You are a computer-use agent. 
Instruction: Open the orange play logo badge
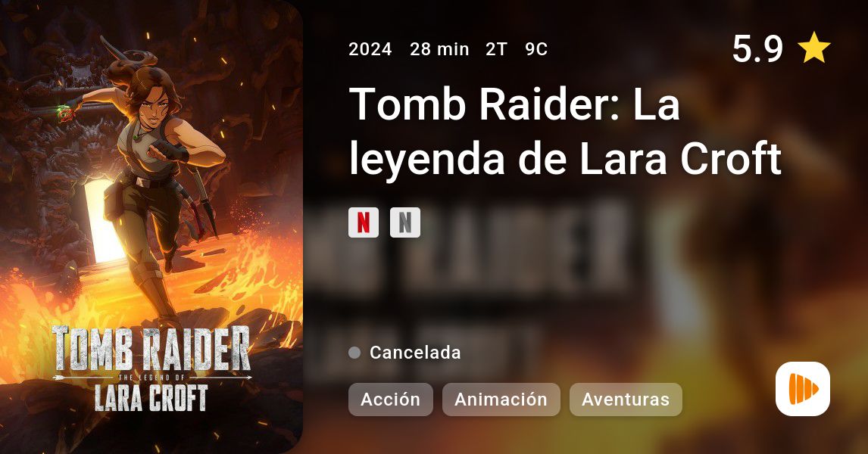[x=803, y=389]
